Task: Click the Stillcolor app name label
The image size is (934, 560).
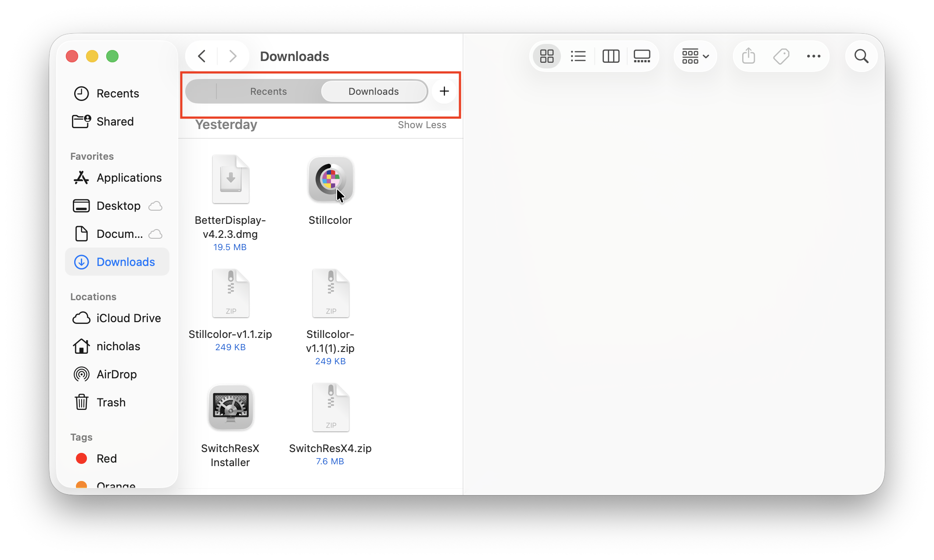Action: pos(330,220)
